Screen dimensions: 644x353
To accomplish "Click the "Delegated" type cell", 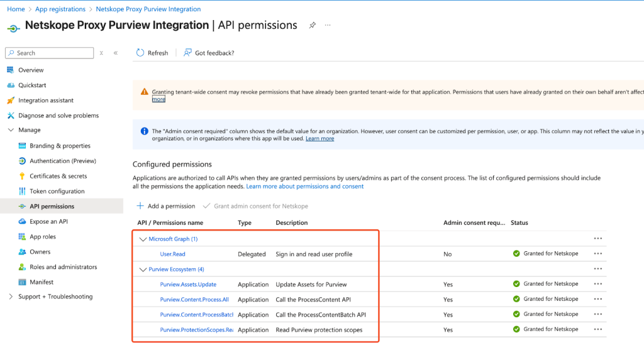I will click(252, 254).
